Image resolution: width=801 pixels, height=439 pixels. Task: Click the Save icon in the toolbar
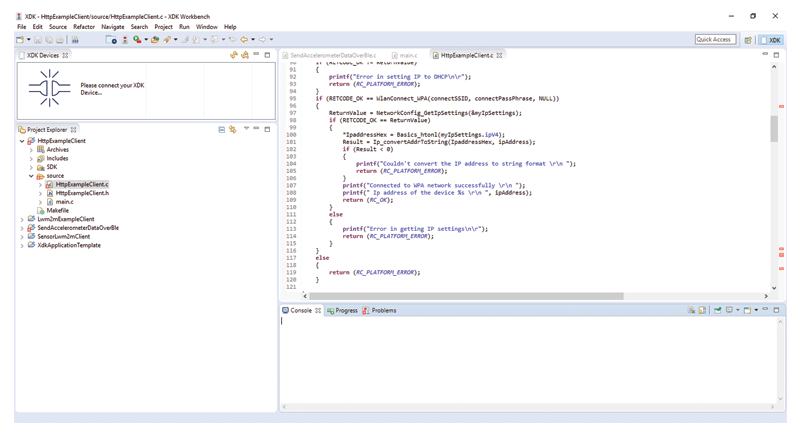click(x=38, y=39)
